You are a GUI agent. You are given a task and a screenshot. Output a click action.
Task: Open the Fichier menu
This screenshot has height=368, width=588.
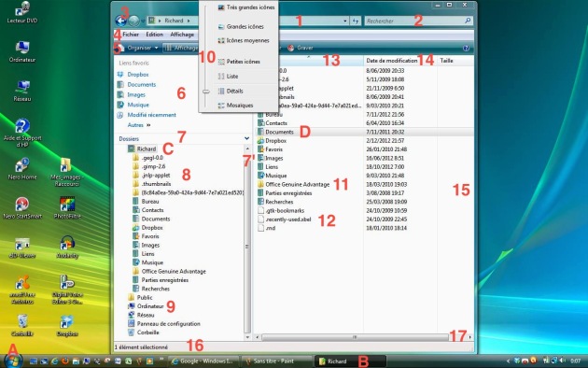(131, 35)
